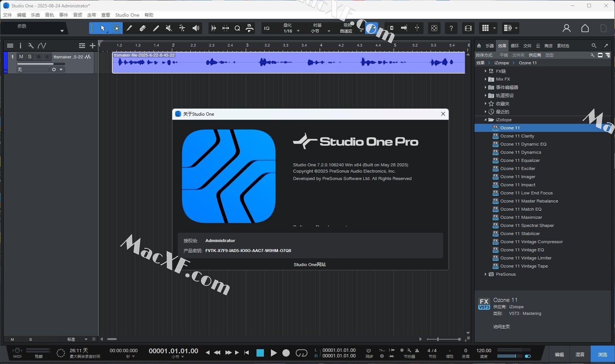The width and height of the screenshot is (615, 364).
Task: Expand the 轨道预设 folder
Action: click(x=485, y=95)
